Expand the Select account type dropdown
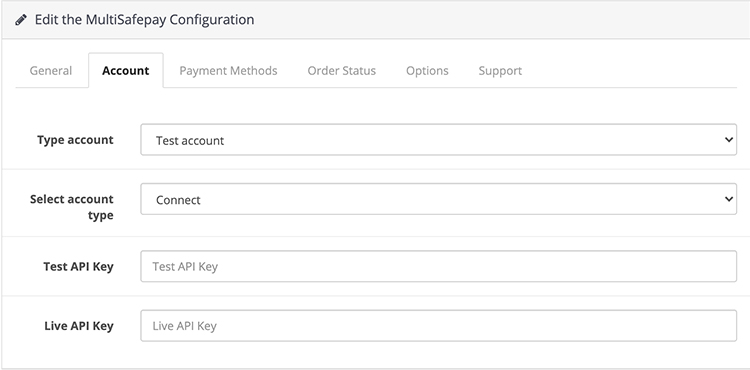 (438, 199)
